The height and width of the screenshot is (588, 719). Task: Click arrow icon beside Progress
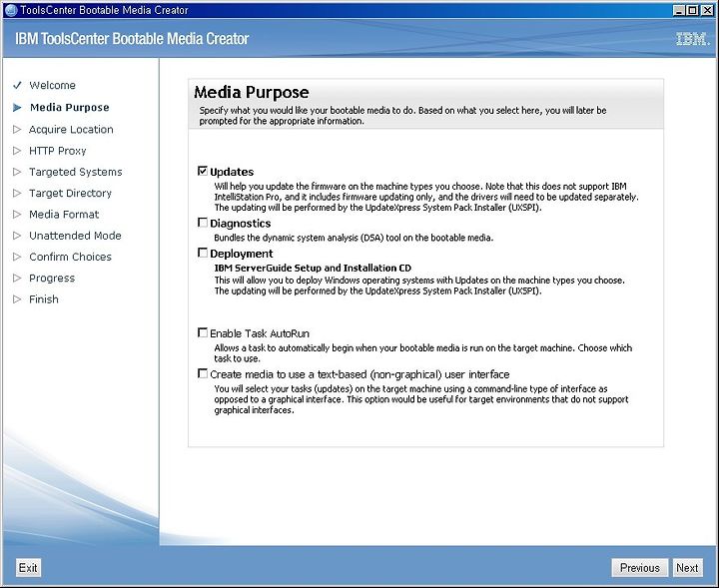(x=17, y=278)
